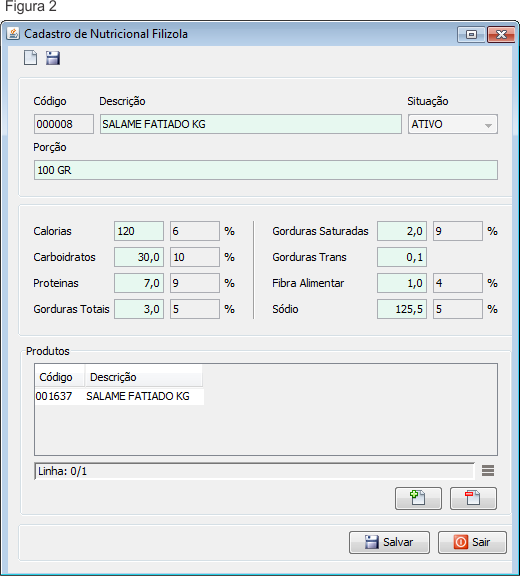The width and height of the screenshot is (520, 576).
Task: Remove a product with the red minus button
Action: 473,498
